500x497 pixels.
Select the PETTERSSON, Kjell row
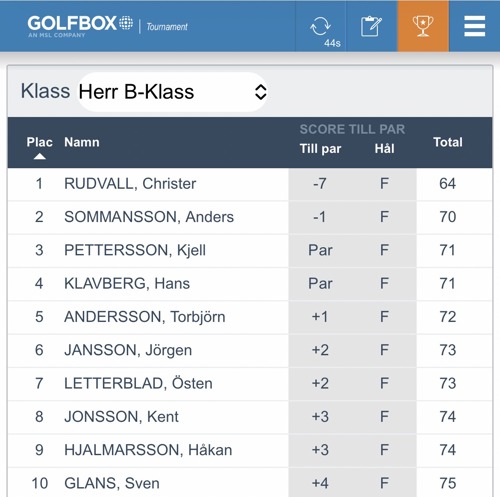pyautogui.click(x=250, y=251)
